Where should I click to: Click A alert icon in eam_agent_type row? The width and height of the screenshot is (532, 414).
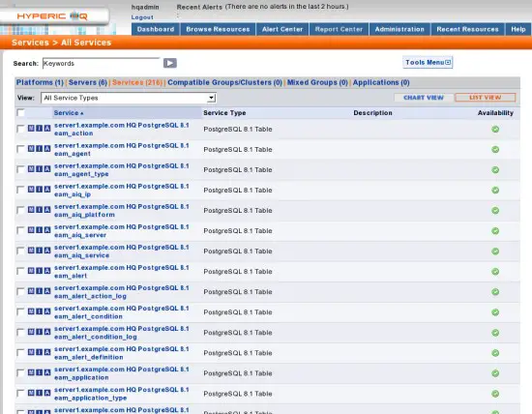tap(47, 169)
